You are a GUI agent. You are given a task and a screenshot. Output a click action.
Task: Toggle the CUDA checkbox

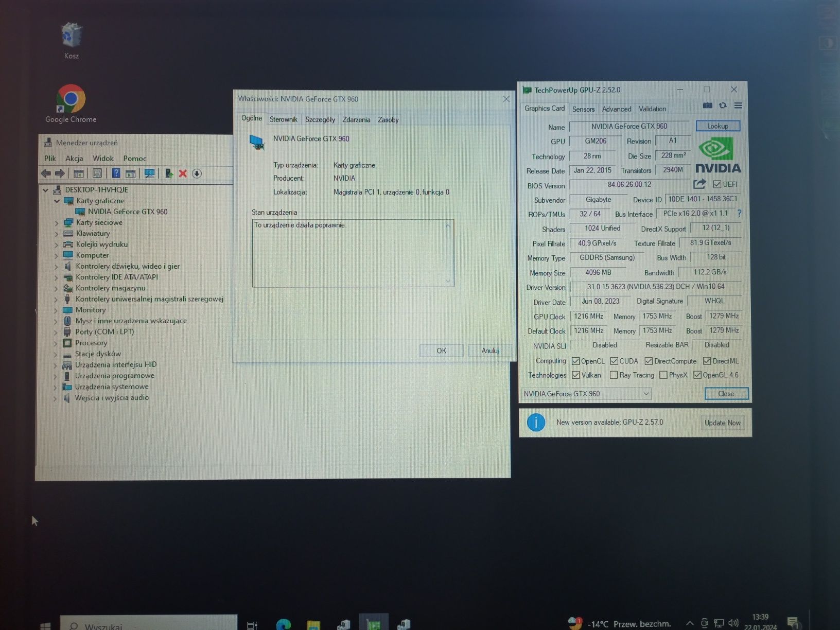(x=614, y=361)
